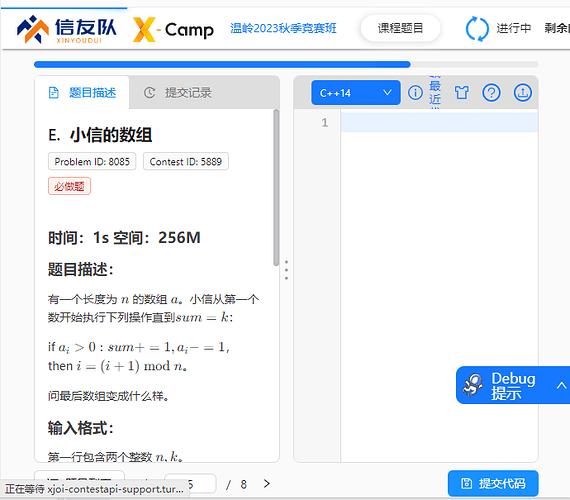This screenshot has width=570, height=500.
Task: Click the upload file icon
Action: pyautogui.click(x=522, y=93)
